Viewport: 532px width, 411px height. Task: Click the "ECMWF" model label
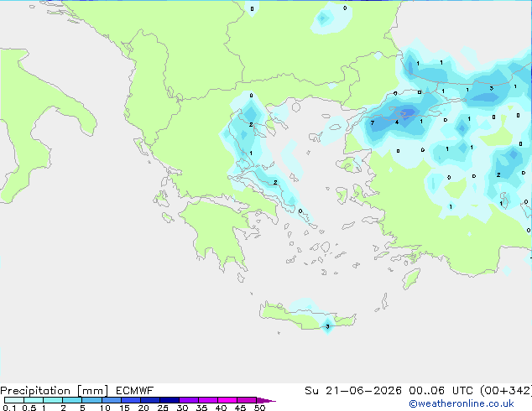[135, 391]
